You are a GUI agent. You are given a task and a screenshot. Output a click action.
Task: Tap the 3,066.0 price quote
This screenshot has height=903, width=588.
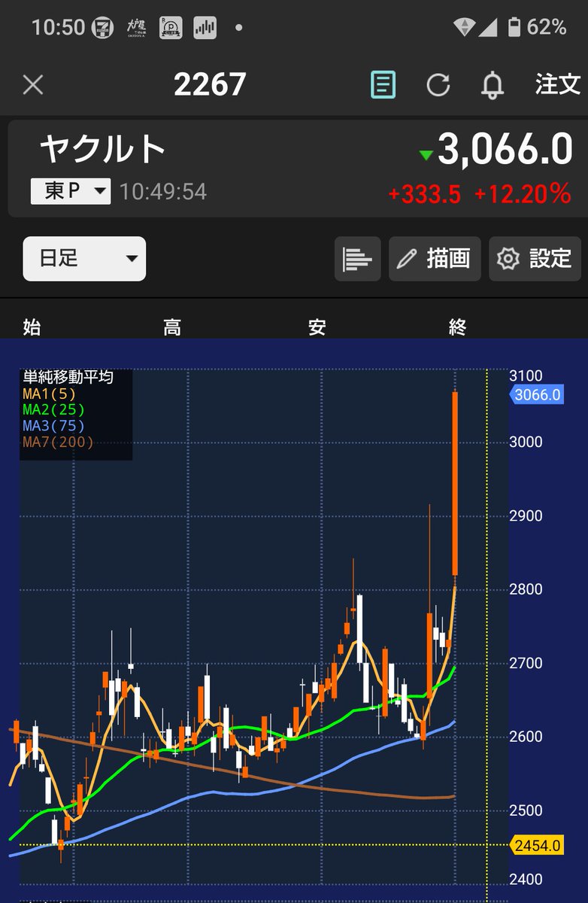(x=505, y=150)
